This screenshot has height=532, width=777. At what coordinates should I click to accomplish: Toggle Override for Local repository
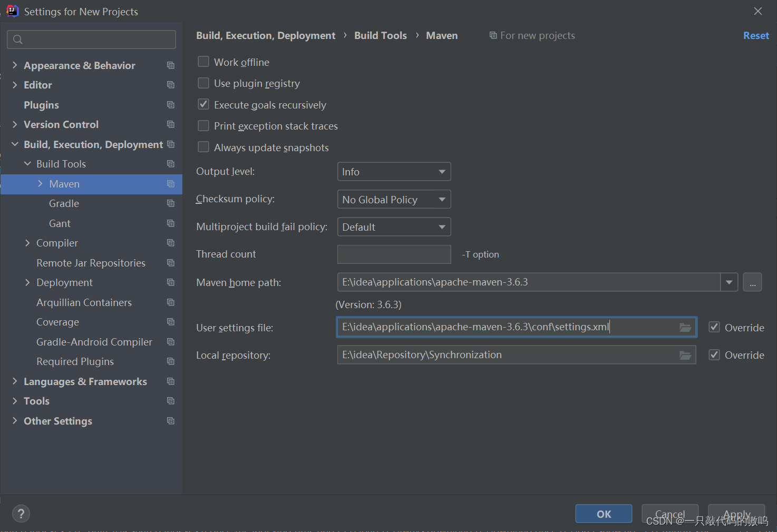(x=714, y=354)
